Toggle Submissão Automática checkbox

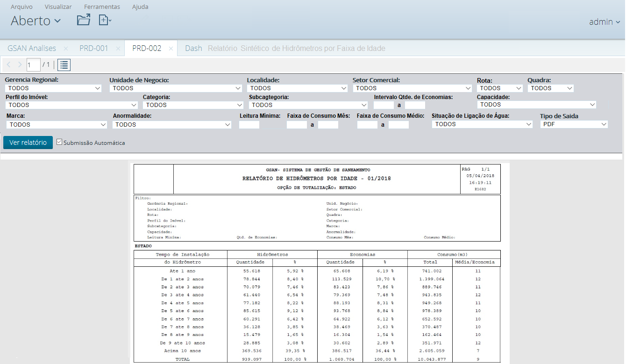[59, 142]
